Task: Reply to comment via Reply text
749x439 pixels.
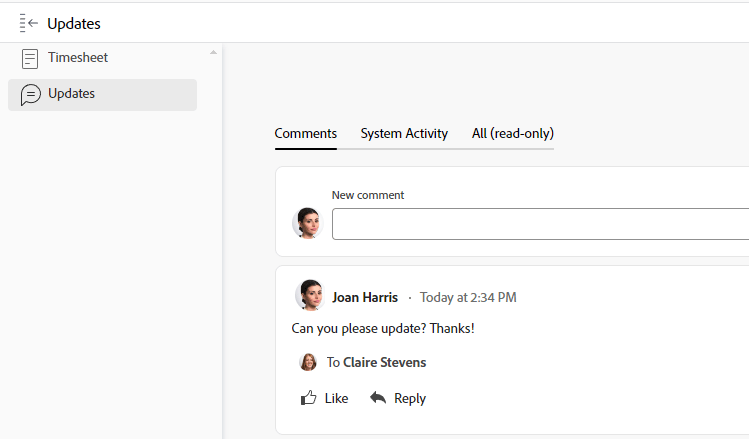Action: click(410, 398)
